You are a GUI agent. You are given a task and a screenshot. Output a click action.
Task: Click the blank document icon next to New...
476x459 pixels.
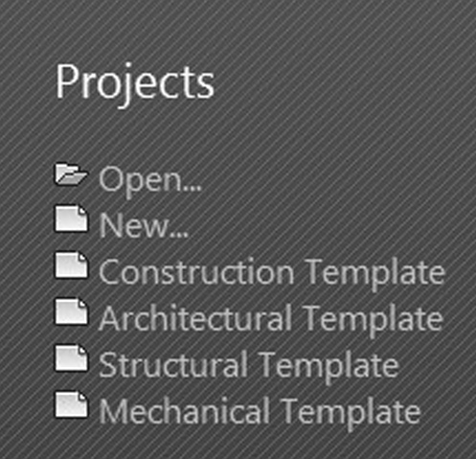click(71, 218)
